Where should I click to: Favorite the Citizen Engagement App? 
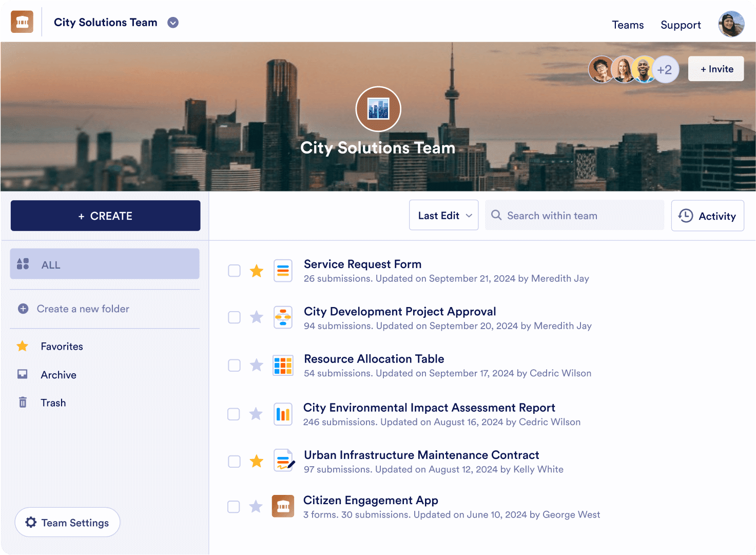pos(256,506)
